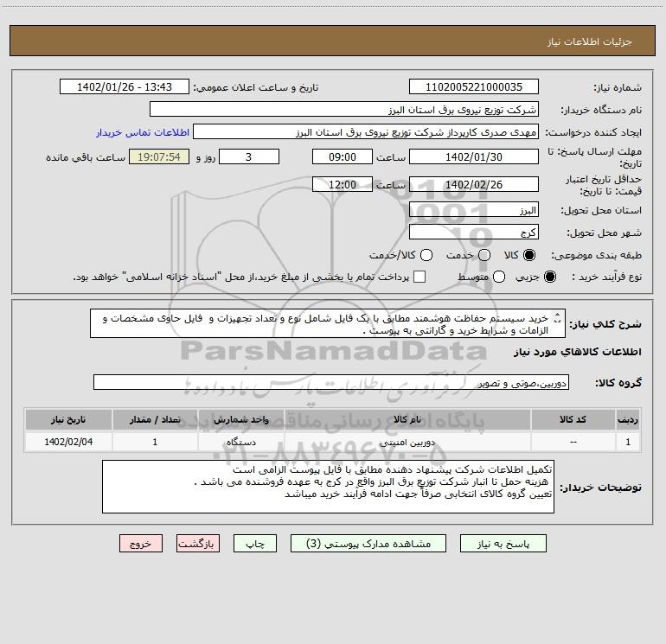Image resolution: width=666 pixels, height=644 pixels.
Task: Click the response deadline time 09:00
Action: coord(343,156)
